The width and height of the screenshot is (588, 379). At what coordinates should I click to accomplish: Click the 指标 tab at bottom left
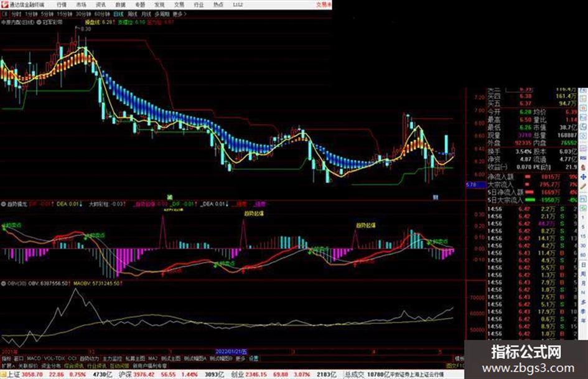pos(6,358)
